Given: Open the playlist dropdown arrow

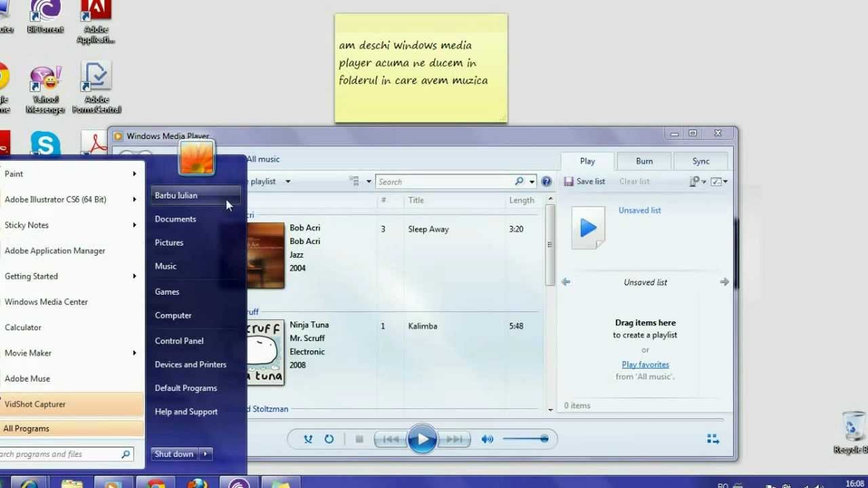Looking at the screenshot, I should 288,182.
